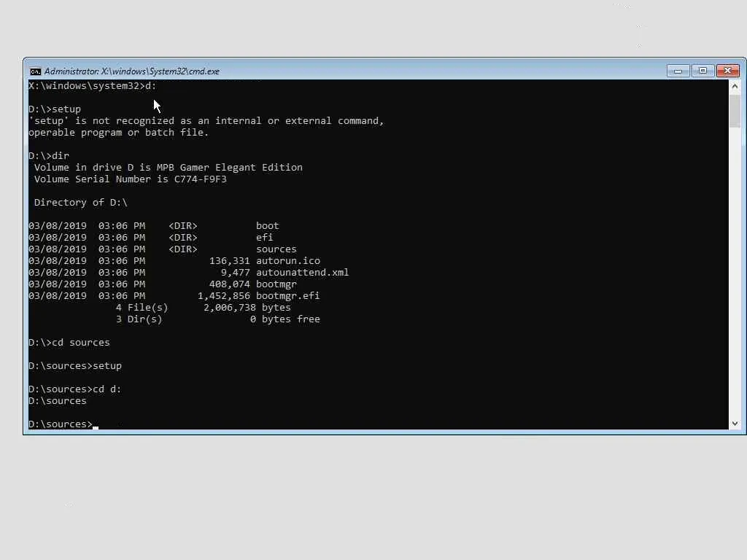Click the 'boot' directory entry

[267, 226]
